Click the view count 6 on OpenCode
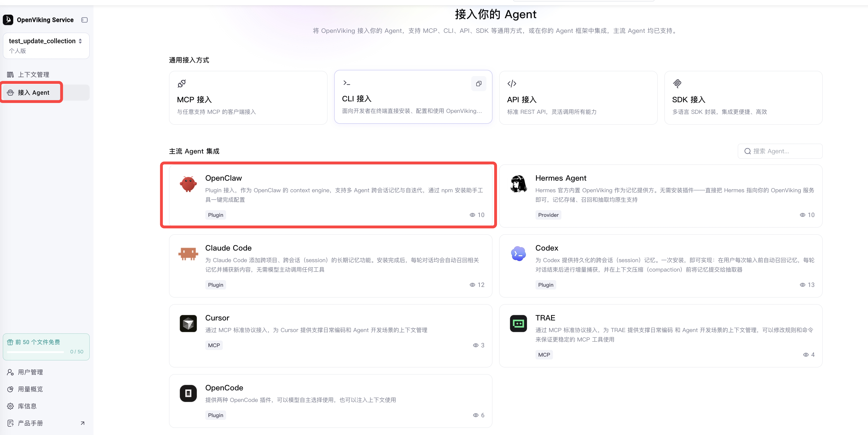The image size is (868, 435). (x=483, y=415)
